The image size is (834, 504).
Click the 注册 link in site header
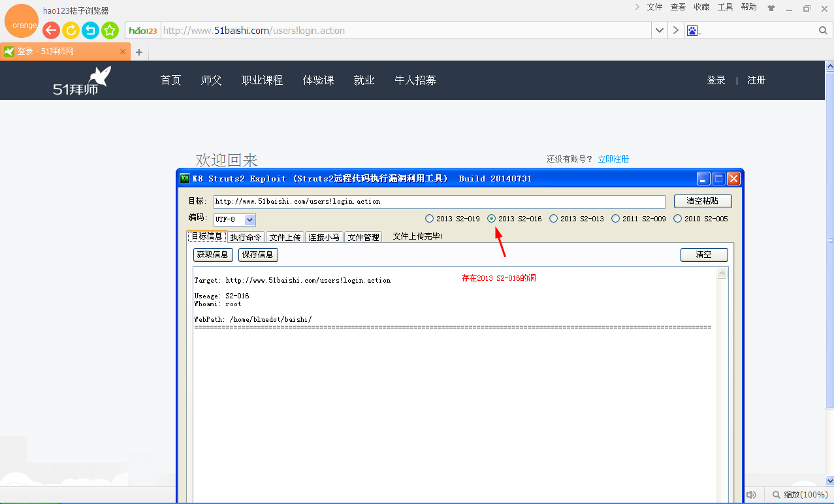(x=756, y=80)
